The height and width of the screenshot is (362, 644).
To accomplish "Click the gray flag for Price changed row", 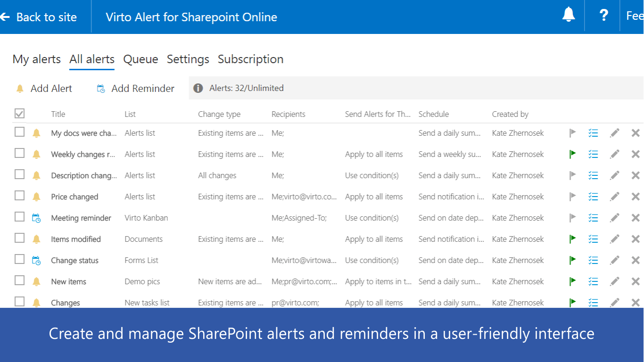I will pos(573,197).
